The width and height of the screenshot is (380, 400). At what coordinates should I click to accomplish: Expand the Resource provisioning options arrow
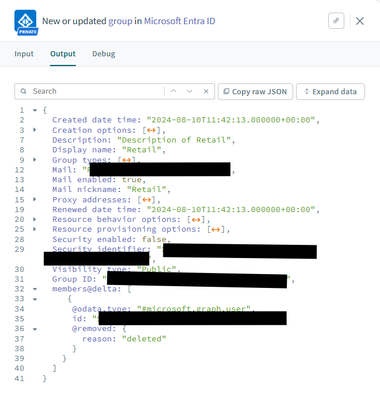(x=35, y=229)
